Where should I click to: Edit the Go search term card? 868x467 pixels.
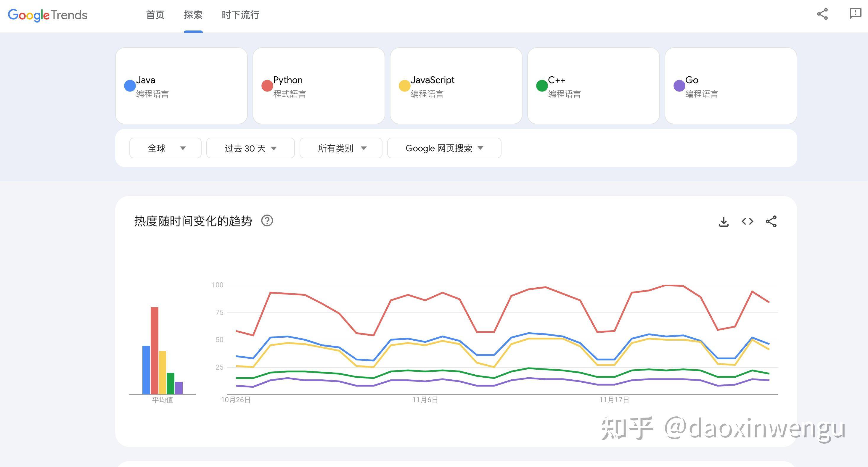731,86
